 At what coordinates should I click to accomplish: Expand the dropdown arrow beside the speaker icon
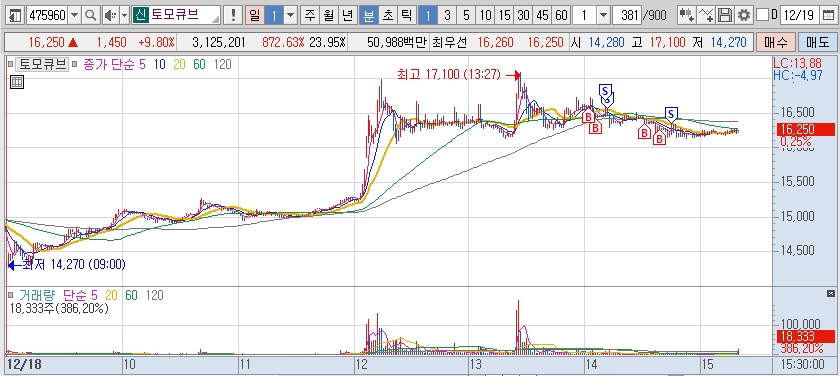pos(125,16)
